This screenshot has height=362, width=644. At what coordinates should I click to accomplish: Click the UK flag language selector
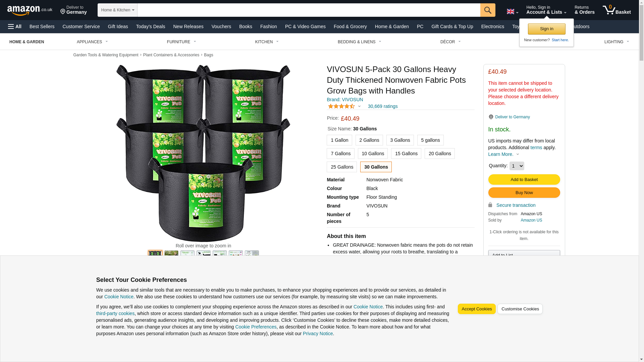513,11
